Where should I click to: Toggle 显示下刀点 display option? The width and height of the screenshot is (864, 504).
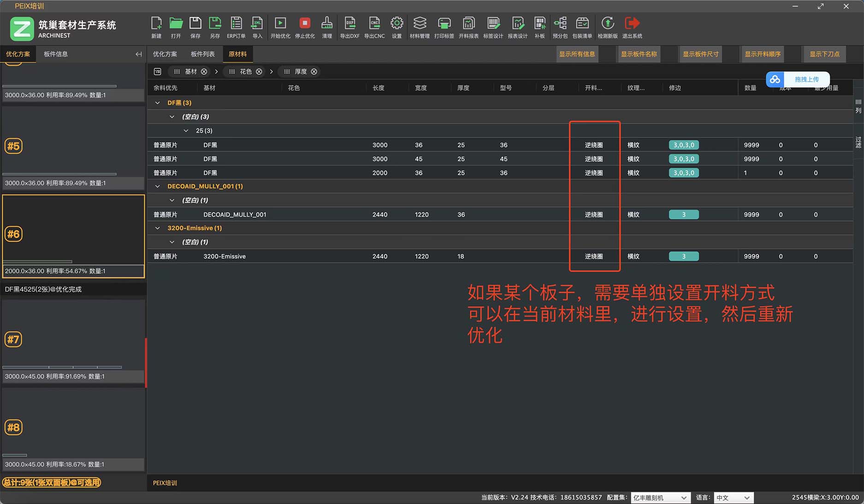point(824,54)
